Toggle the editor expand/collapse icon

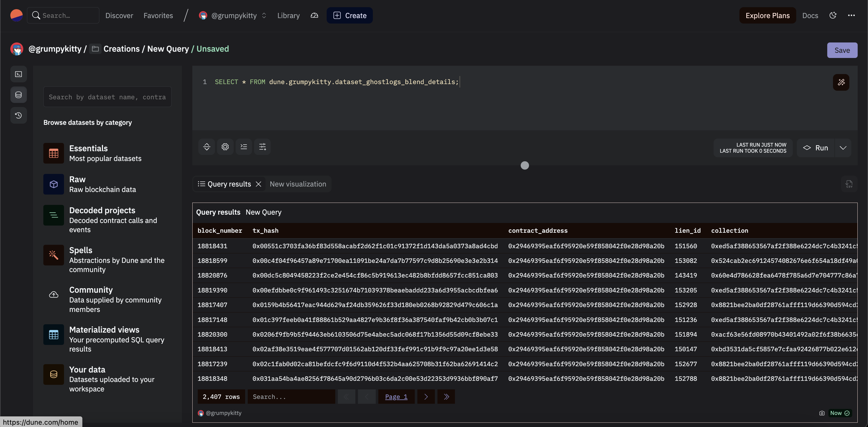click(x=207, y=147)
